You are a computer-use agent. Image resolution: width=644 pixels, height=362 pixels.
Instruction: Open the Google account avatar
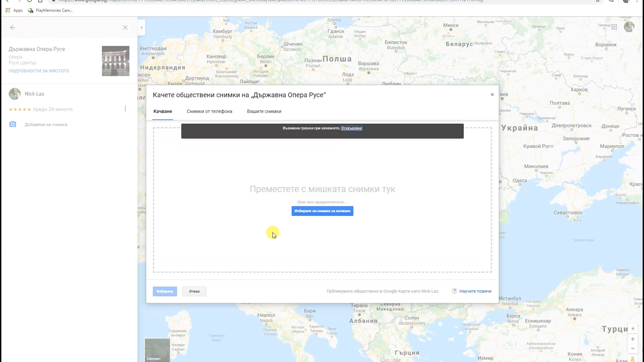coord(629,27)
